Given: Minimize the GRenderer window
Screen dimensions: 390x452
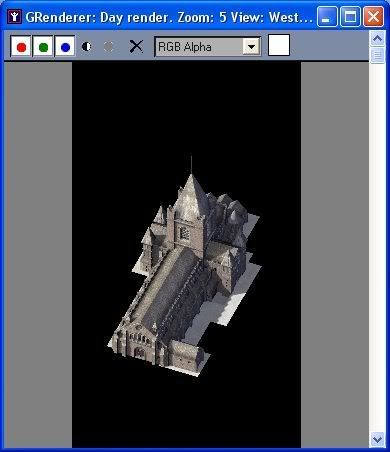Looking at the screenshot, I should pos(327,16).
